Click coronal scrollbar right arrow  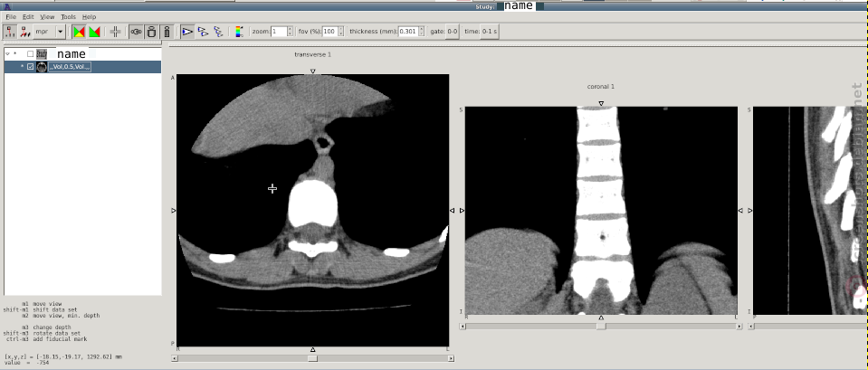click(739, 327)
